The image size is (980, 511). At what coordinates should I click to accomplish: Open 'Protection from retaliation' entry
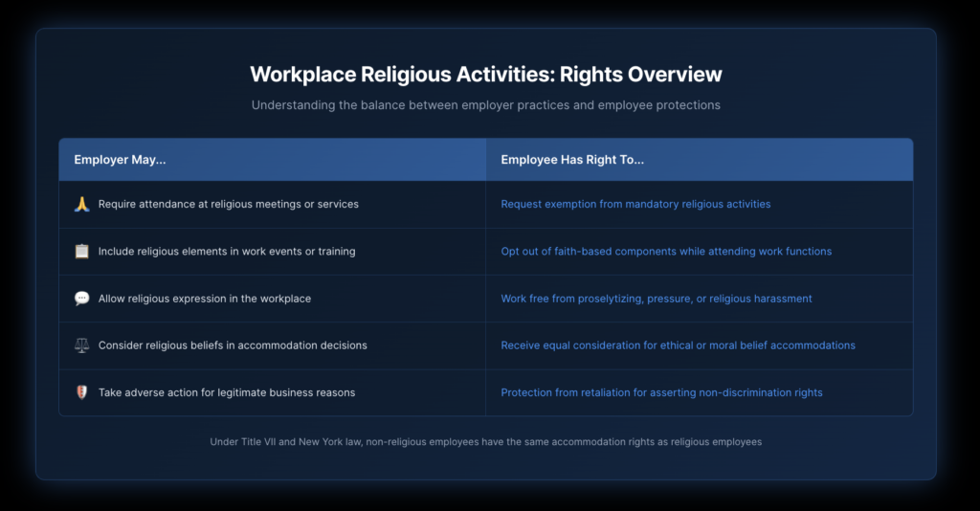pyautogui.click(x=662, y=392)
